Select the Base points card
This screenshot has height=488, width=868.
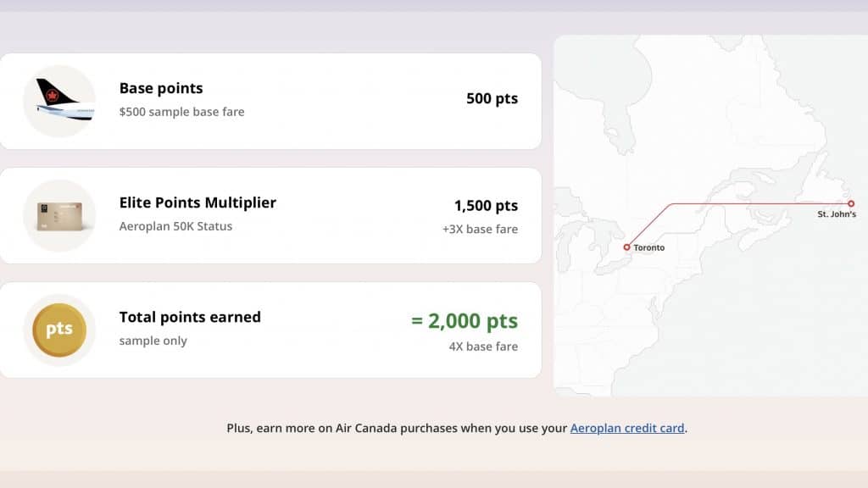click(x=271, y=100)
